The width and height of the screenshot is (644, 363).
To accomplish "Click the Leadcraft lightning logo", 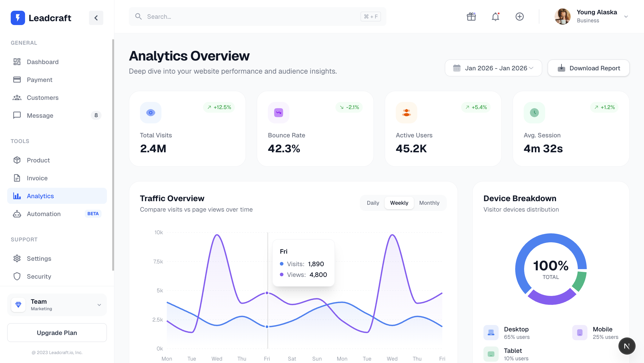I will pyautogui.click(x=18, y=18).
